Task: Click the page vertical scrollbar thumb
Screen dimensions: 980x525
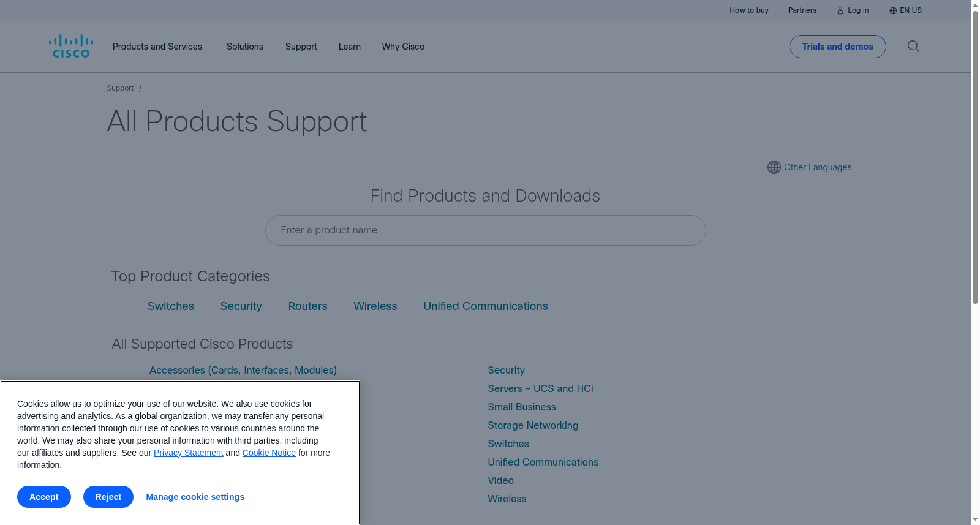Action: tap(975, 157)
